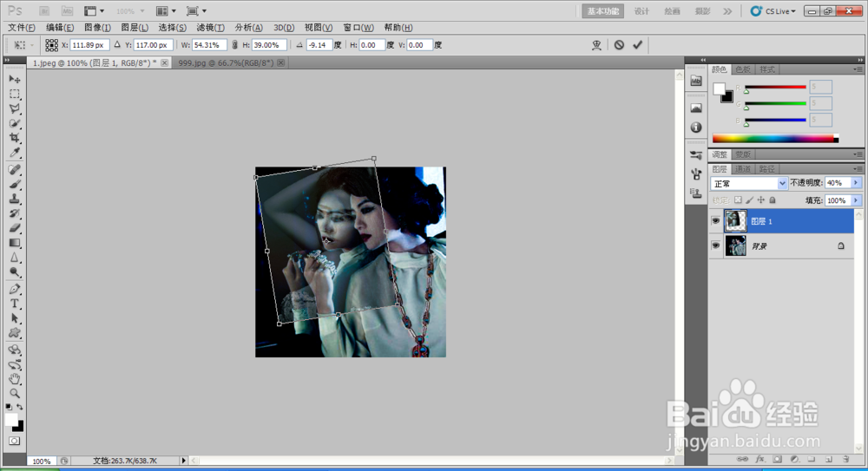This screenshot has width=868, height=471.
Task: Select the Burn tool
Action: coord(15,272)
